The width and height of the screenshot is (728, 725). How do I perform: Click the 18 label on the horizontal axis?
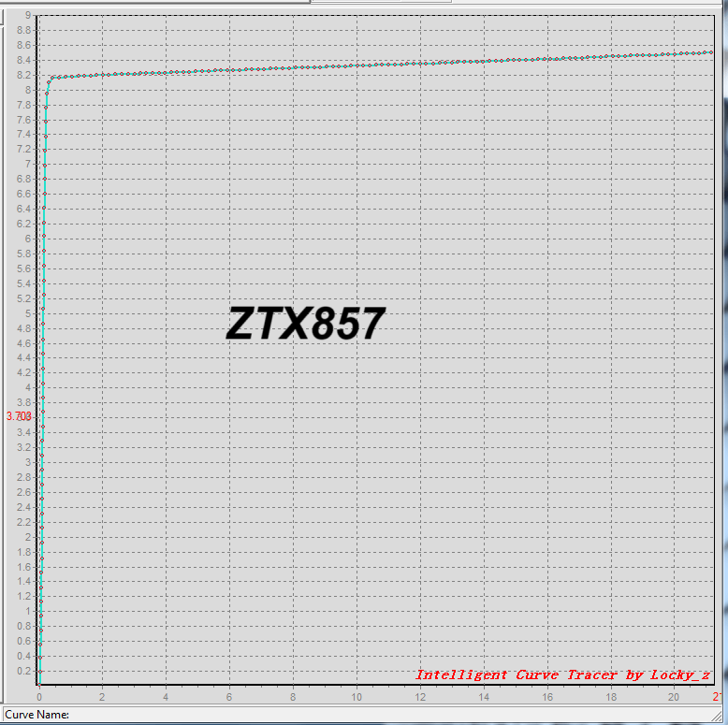tap(611, 697)
